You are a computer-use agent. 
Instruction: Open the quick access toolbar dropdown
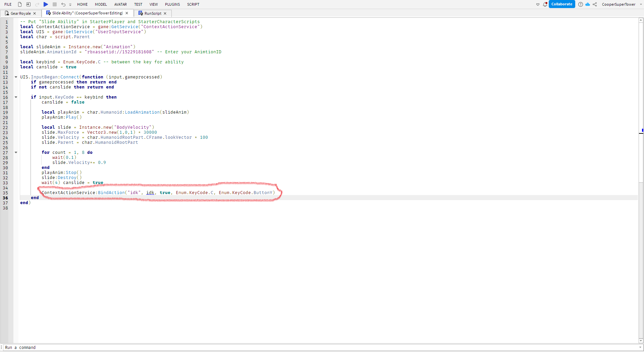click(70, 5)
